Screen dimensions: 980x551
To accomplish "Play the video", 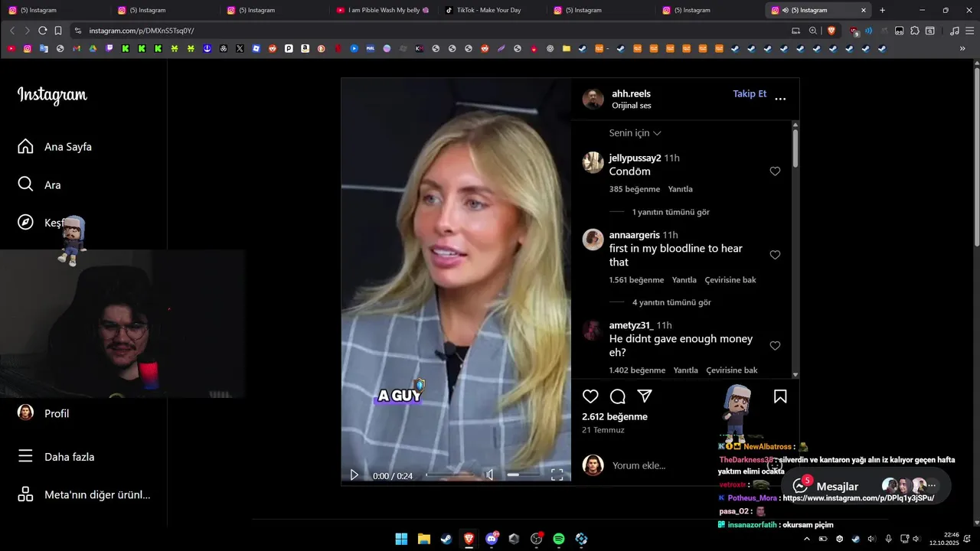I will click(x=354, y=475).
